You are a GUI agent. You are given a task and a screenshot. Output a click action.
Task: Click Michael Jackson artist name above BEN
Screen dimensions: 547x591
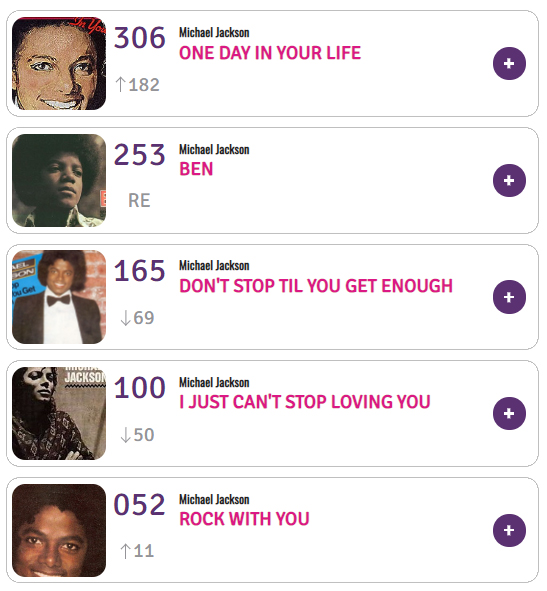tap(214, 150)
